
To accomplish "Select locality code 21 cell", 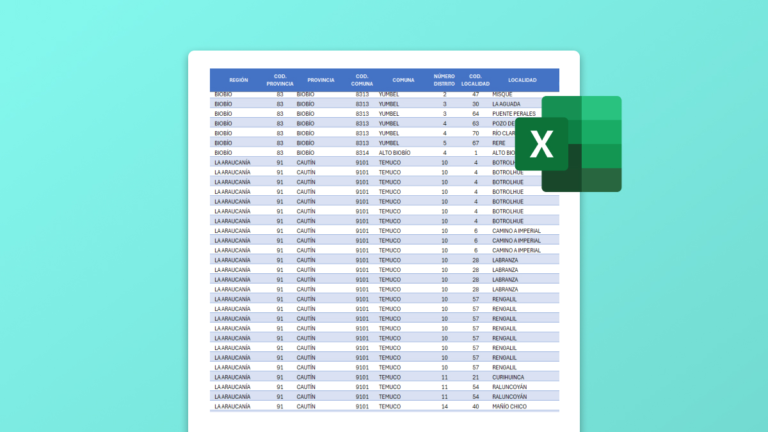I will coord(476,377).
